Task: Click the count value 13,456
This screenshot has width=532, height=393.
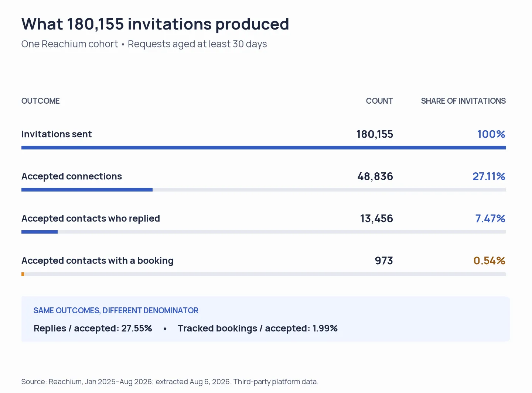Action: (x=376, y=218)
